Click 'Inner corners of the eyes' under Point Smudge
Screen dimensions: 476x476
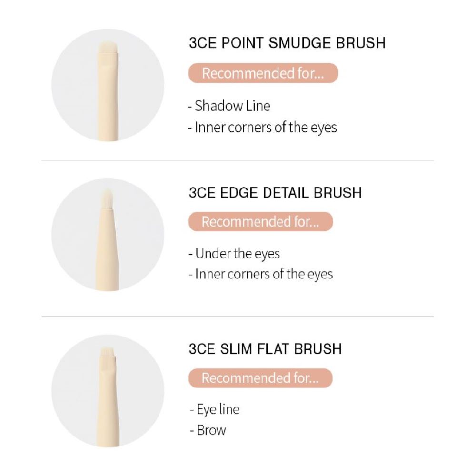266,127
